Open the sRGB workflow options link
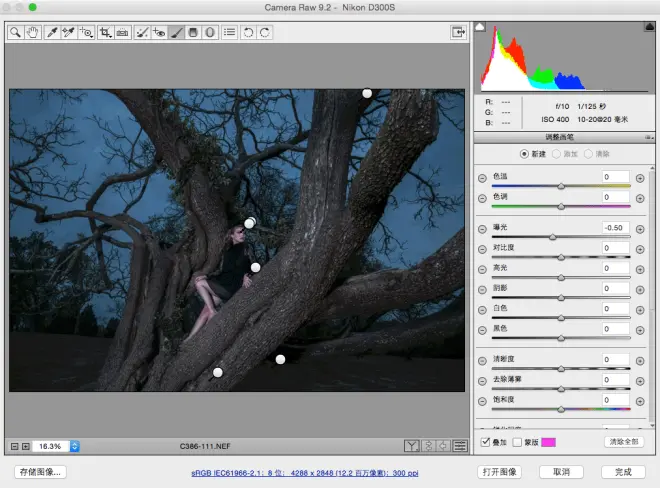 [x=305, y=473]
